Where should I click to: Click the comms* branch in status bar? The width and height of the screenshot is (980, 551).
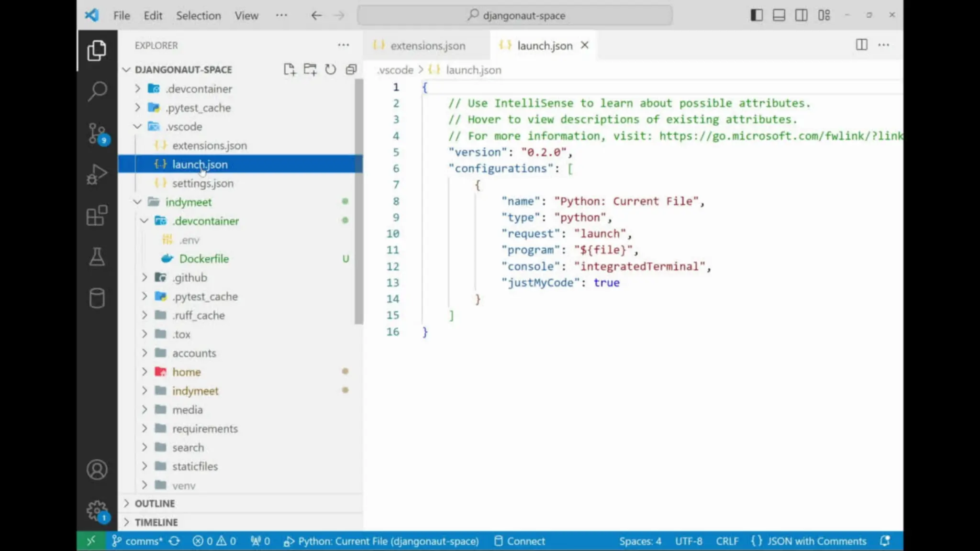point(137,541)
